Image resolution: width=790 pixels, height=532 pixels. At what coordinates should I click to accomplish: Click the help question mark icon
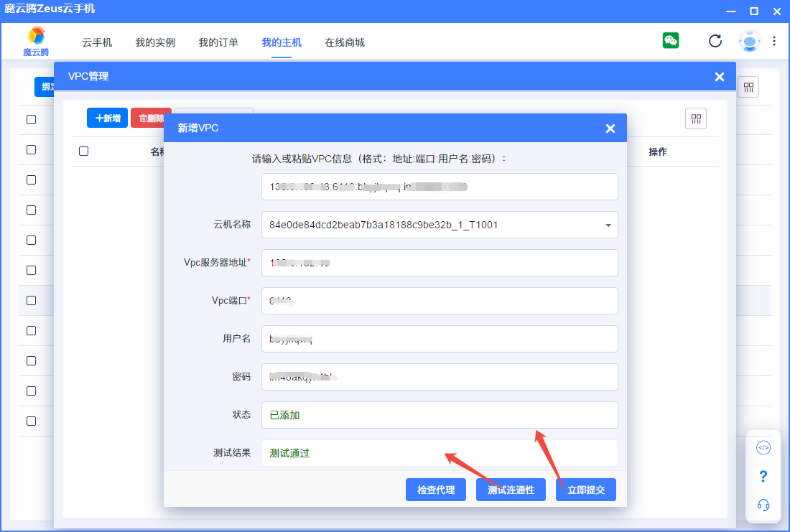pos(763,477)
